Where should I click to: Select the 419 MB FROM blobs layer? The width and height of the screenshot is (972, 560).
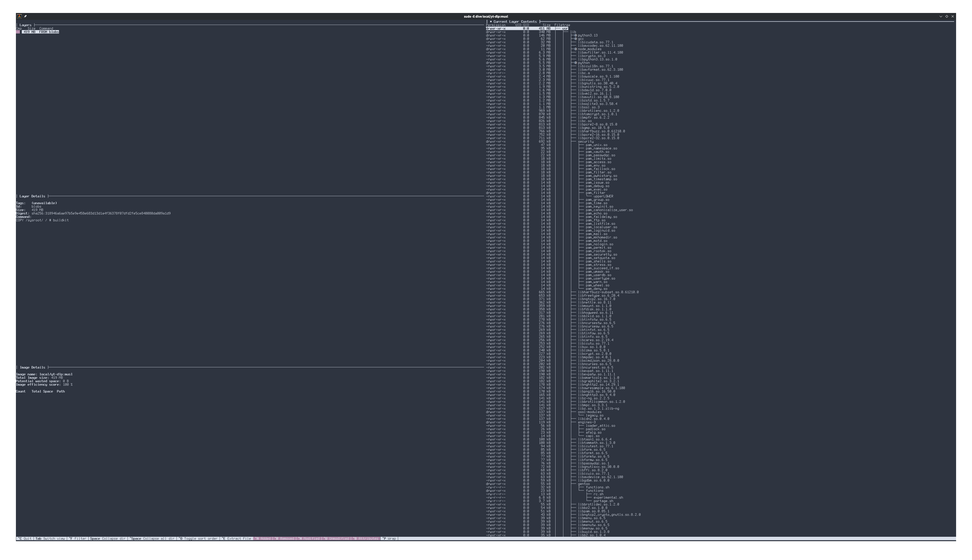click(x=40, y=32)
